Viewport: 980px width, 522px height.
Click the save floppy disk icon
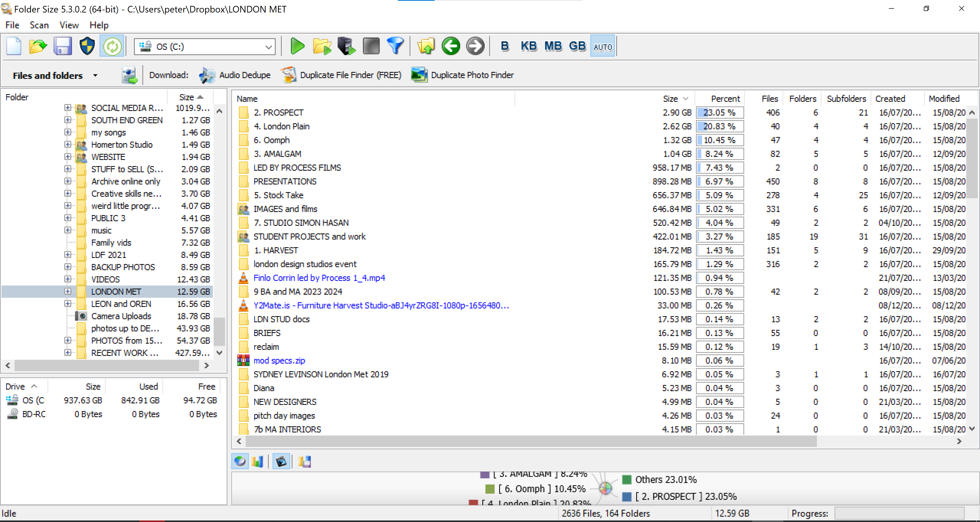coord(62,46)
